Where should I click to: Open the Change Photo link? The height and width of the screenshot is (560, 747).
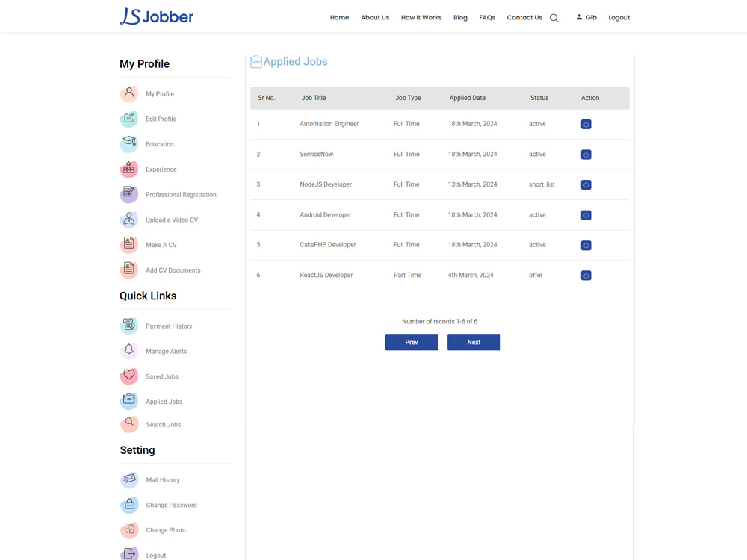[x=166, y=530]
